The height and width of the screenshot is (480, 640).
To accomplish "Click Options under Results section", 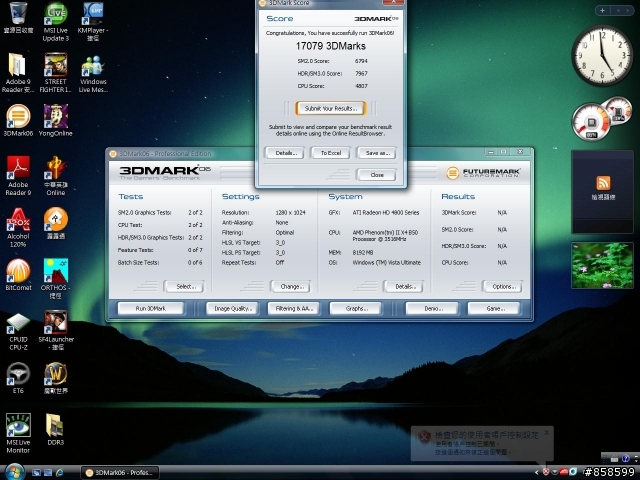I will (502, 287).
